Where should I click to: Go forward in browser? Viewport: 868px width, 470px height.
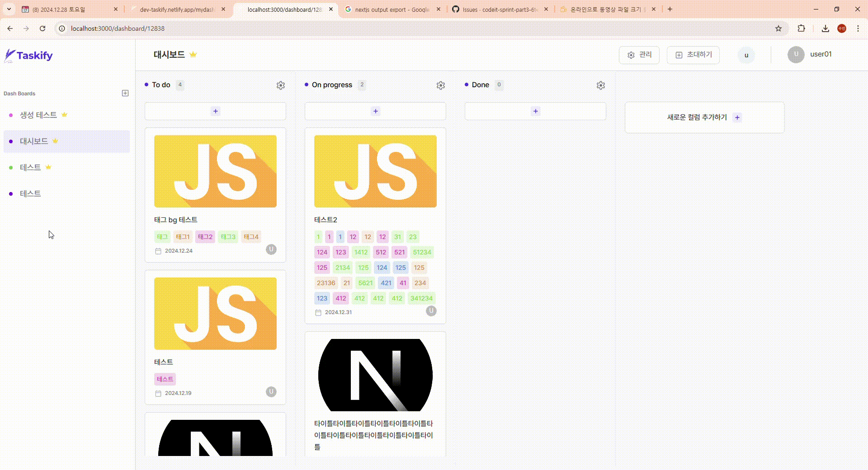(26, 28)
